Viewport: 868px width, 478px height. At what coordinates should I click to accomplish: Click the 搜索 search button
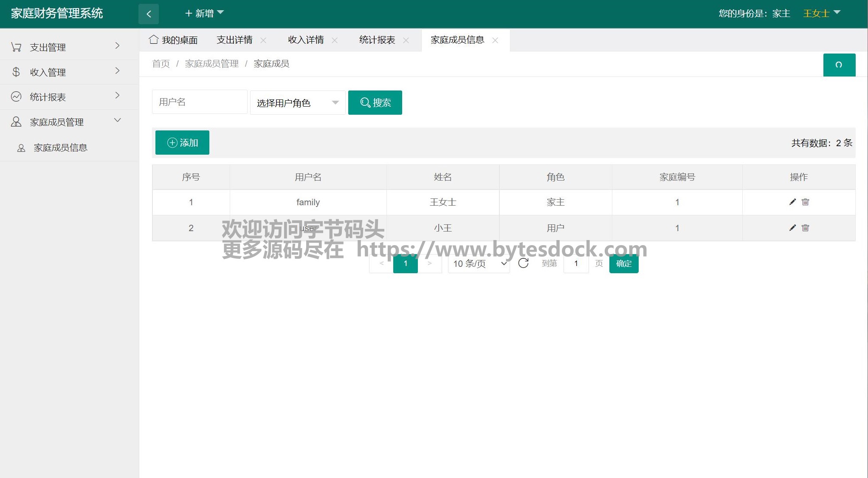pos(375,102)
